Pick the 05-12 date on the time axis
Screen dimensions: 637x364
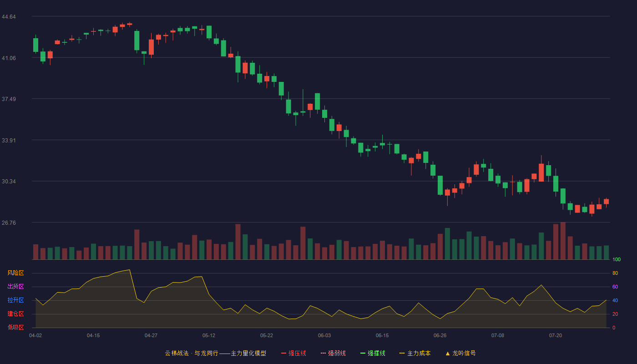(209, 335)
